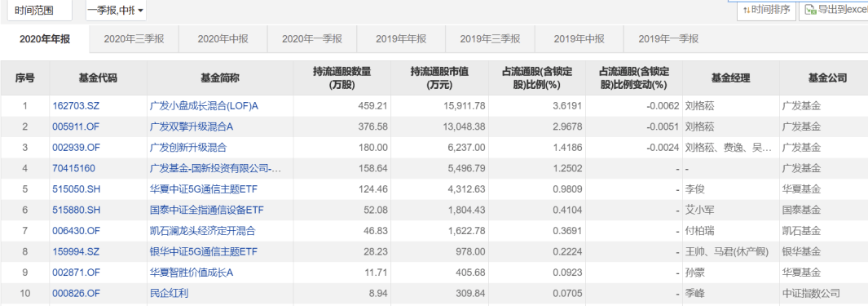Click the 导出到excel button
868x306 pixels.
tap(835, 10)
